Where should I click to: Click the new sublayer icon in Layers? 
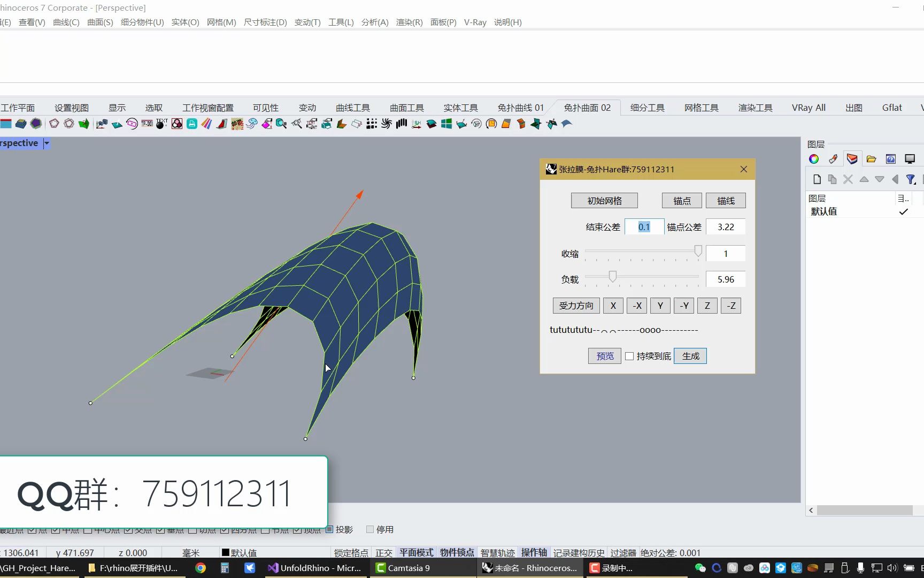[832, 179]
